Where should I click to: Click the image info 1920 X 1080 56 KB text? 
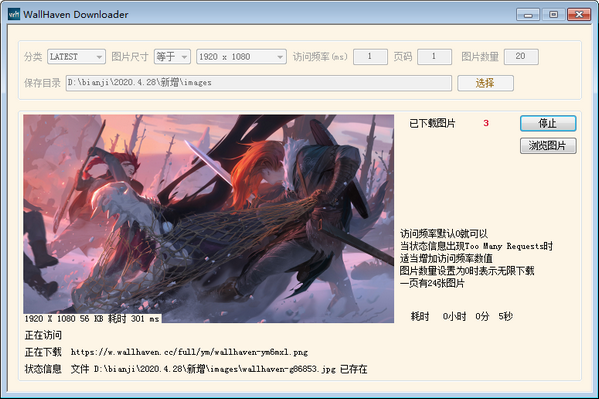[x=92, y=319]
